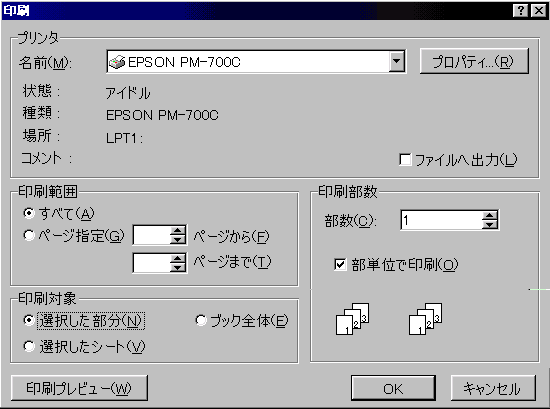Click the 部数 copies input field
Screen dimensions: 550x409
point(442,220)
